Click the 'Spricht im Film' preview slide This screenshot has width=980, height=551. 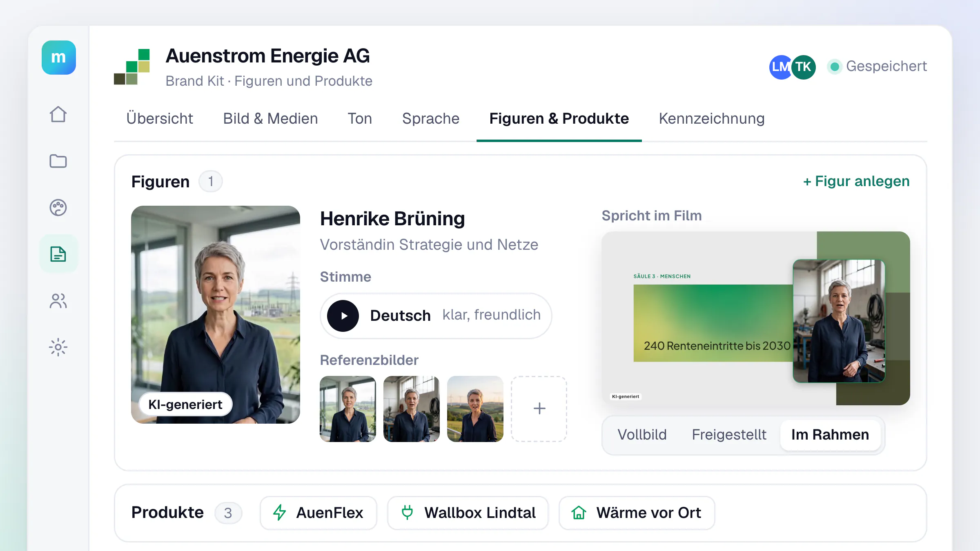tap(756, 318)
